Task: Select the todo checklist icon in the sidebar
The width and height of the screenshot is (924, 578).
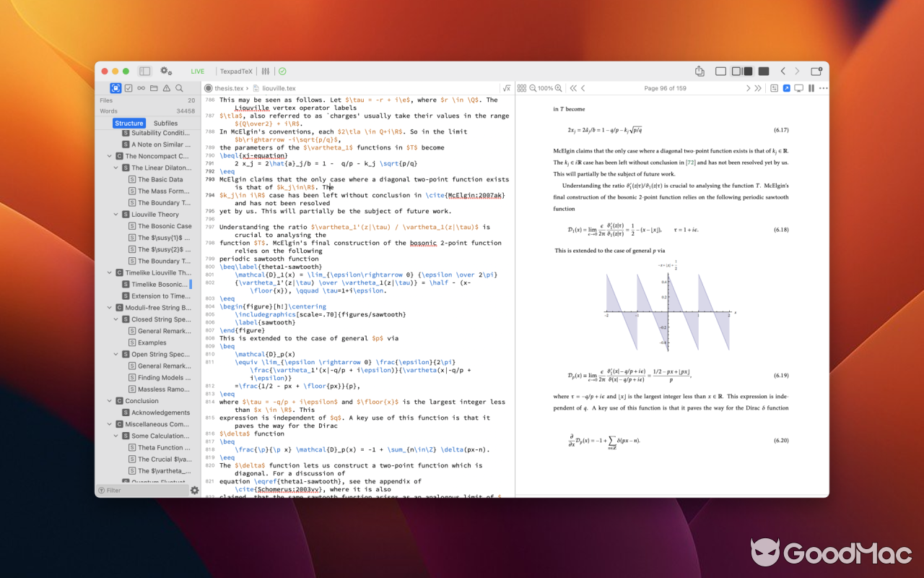Action: point(128,88)
